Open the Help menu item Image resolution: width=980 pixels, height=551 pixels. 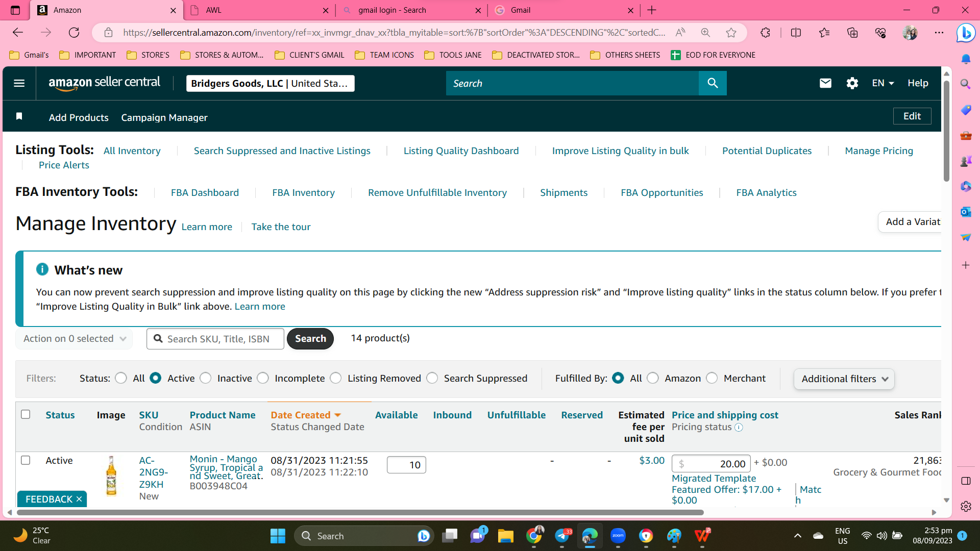click(918, 83)
